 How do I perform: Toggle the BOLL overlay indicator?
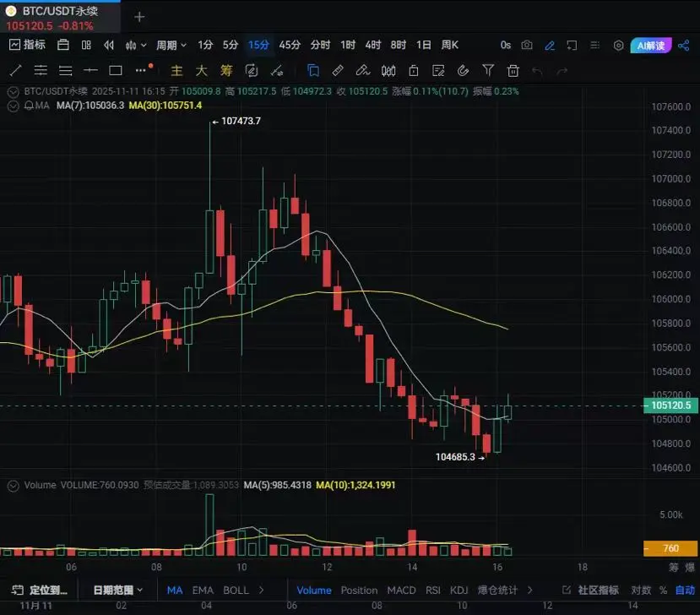pos(236,590)
